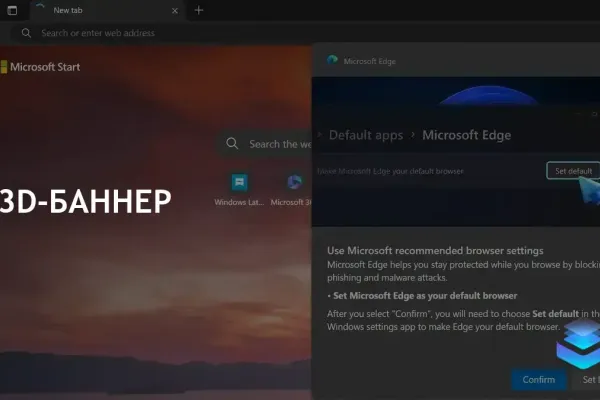Click the Microsoft Start logo
The height and width of the screenshot is (400, 600).
pyautogui.click(x=41, y=67)
